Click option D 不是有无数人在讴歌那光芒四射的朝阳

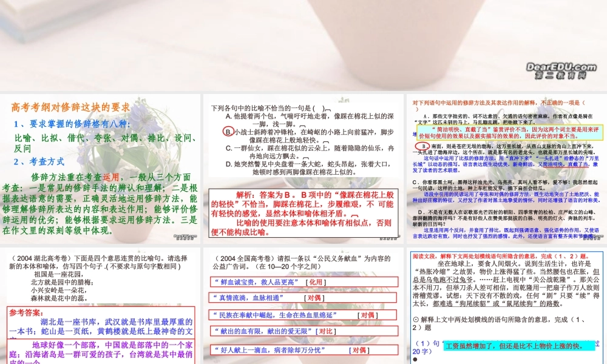506,218
